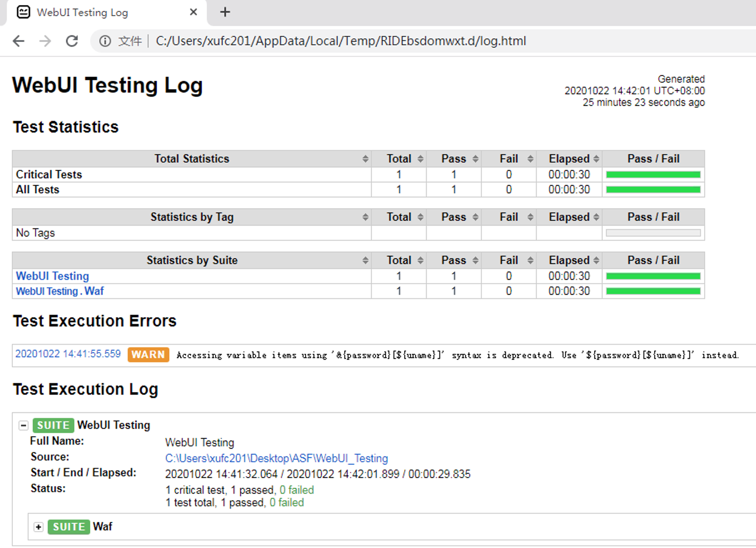Image resolution: width=756 pixels, height=548 pixels.
Task: Click the green SUITE badge for WebUI Testing
Action: click(x=53, y=425)
